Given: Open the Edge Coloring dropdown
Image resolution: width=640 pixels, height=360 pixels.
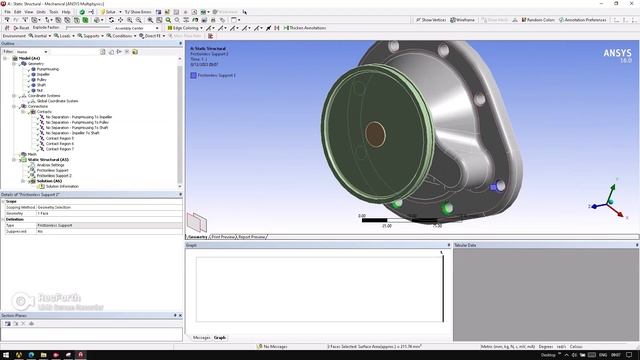Looking at the screenshot, I should coord(185,28).
